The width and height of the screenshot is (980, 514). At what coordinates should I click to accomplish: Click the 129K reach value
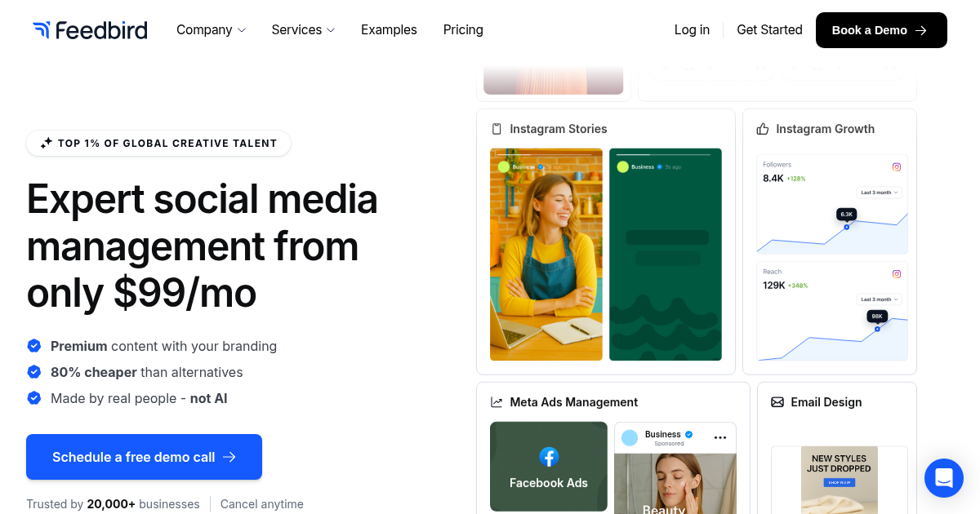[774, 286]
